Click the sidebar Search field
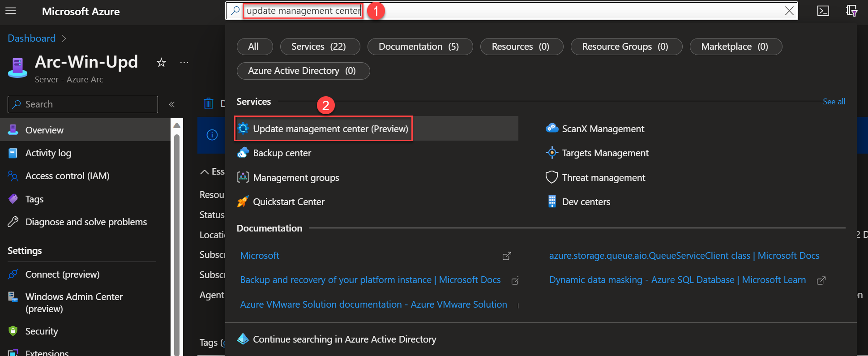 83,104
